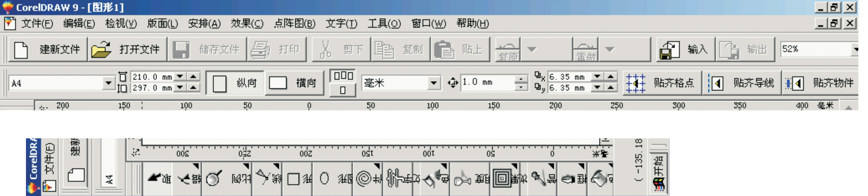The width and height of the screenshot is (868, 196).
Task: Adjust the 1.0 mm nudge spinner arrows
Action: [521, 83]
